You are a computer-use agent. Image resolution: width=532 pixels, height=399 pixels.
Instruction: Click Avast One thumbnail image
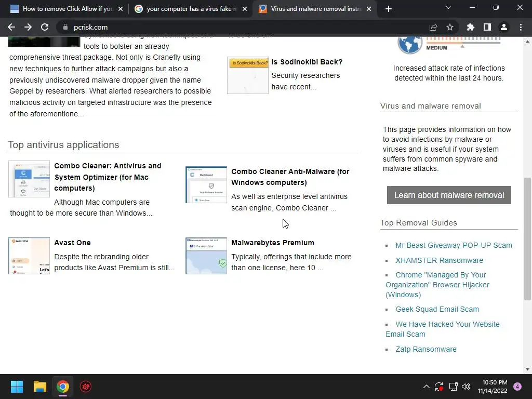(29, 256)
